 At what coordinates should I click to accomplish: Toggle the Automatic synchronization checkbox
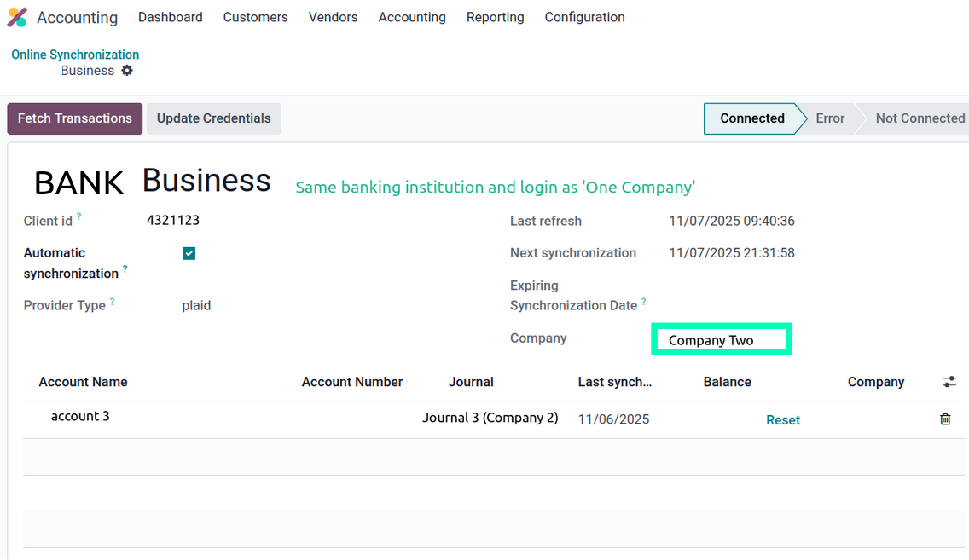tap(189, 253)
